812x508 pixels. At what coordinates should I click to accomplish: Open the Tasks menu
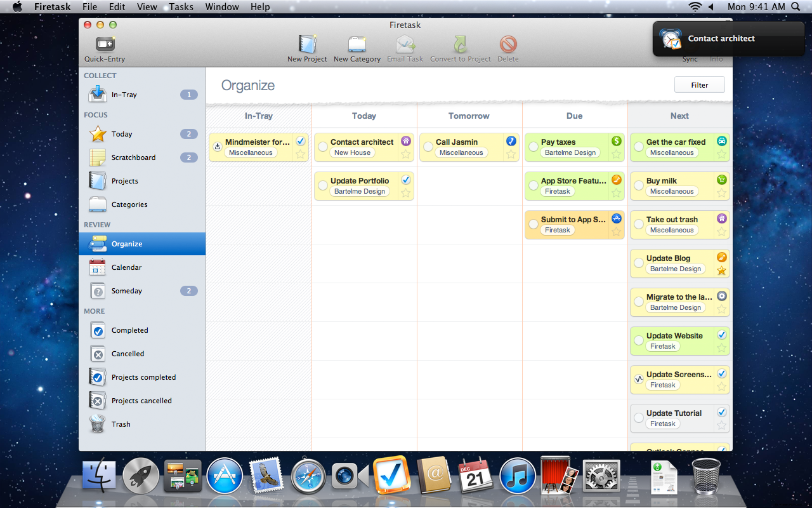tap(181, 7)
